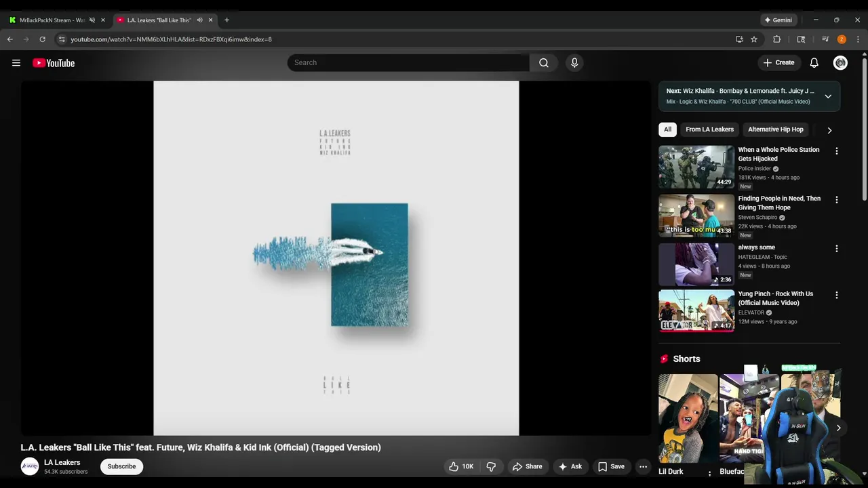Open more actions ellipsis under video
This screenshot has height=488, width=868.
pyautogui.click(x=643, y=466)
